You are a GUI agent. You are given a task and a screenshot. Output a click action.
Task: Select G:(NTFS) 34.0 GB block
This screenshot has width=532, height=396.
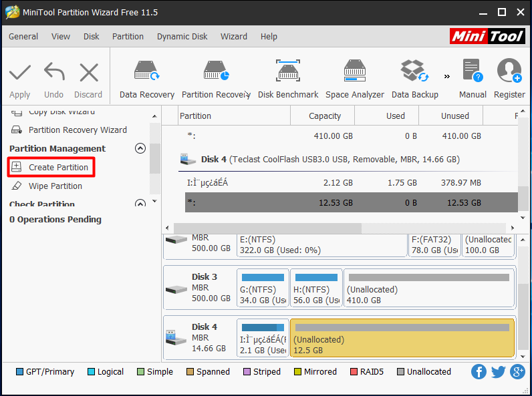[x=263, y=288]
